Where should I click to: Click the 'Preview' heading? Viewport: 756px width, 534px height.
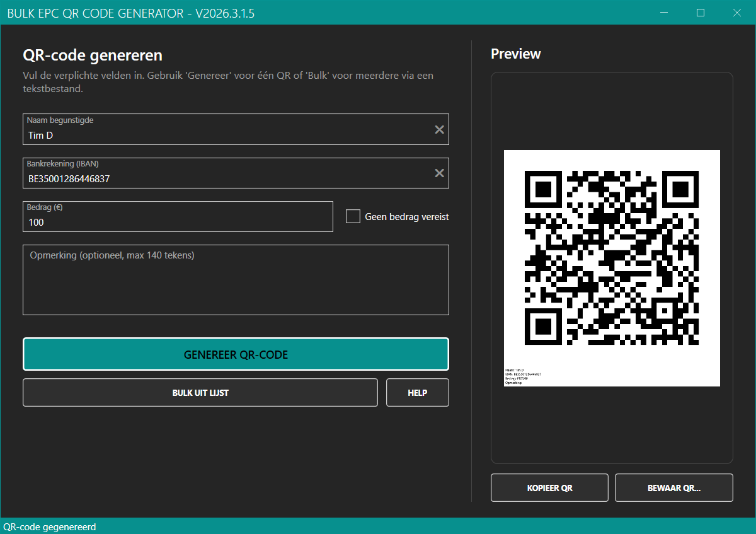pyautogui.click(x=516, y=54)
